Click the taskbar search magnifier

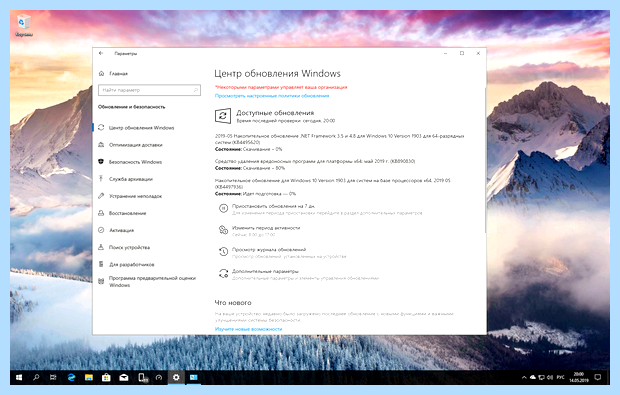click(36, 377)
